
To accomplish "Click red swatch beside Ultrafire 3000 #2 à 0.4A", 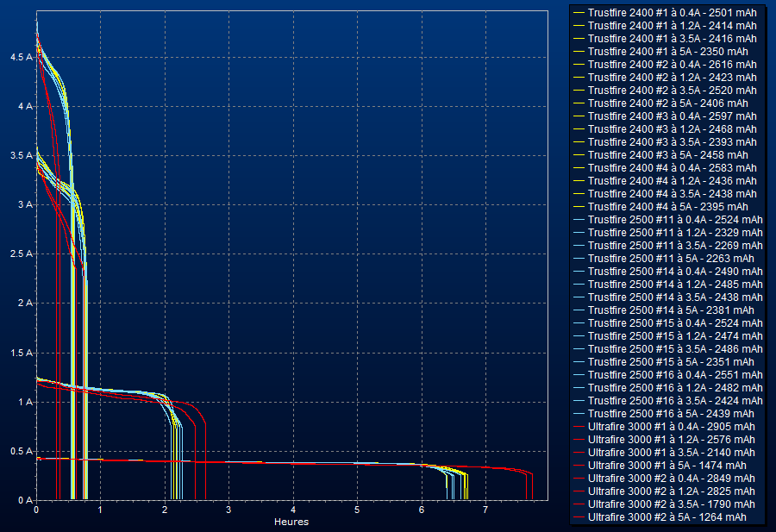I will tap(579, 479).
